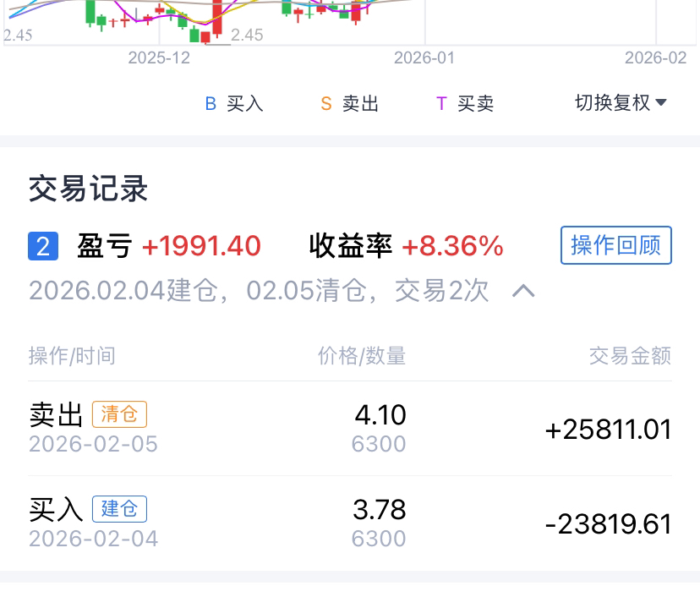Select the 买入 record dated 2026-02-04

coord(349,523)
